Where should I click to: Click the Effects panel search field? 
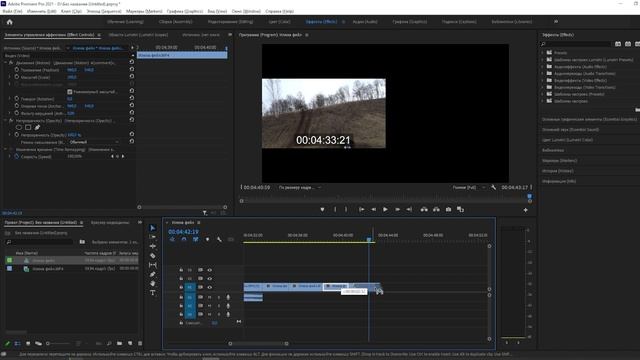coord(576,44)
